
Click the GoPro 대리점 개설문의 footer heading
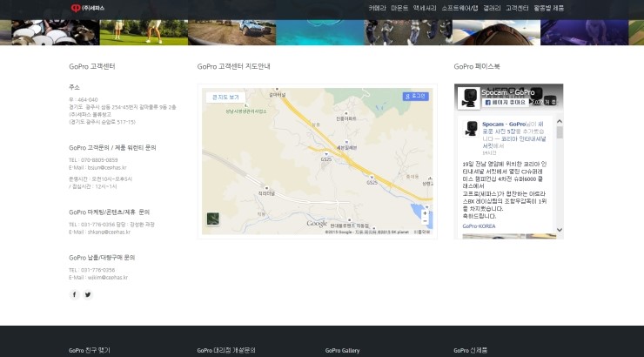tap(226, 350)
